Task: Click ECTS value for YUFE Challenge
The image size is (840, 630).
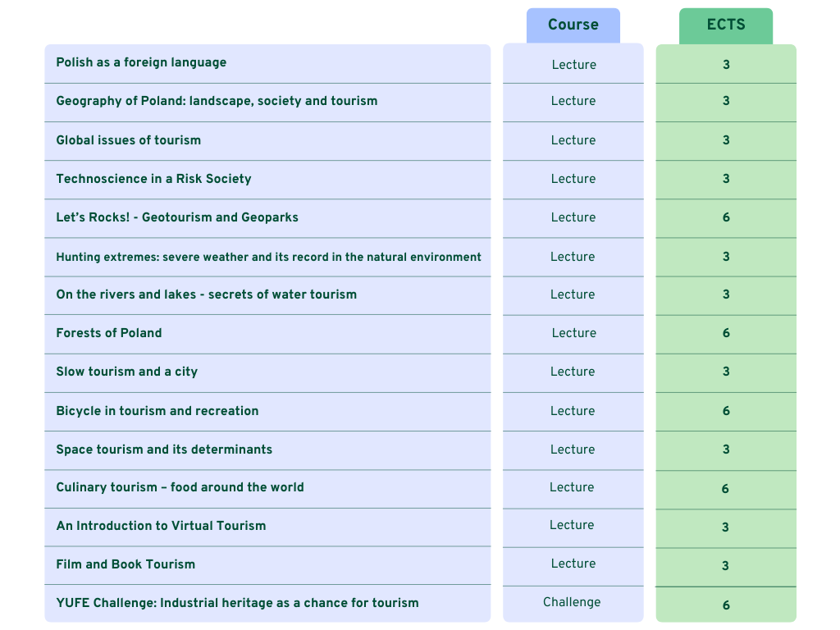Action: [726, 605]
